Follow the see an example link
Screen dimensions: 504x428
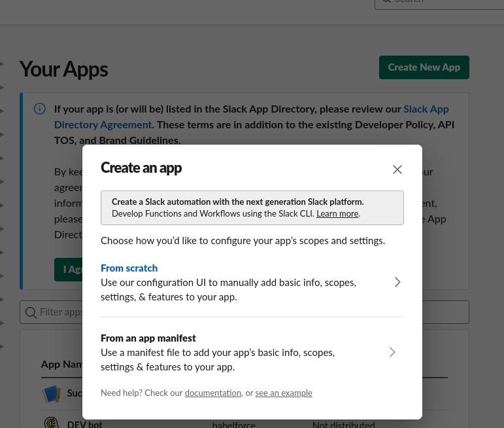[284, 393]
